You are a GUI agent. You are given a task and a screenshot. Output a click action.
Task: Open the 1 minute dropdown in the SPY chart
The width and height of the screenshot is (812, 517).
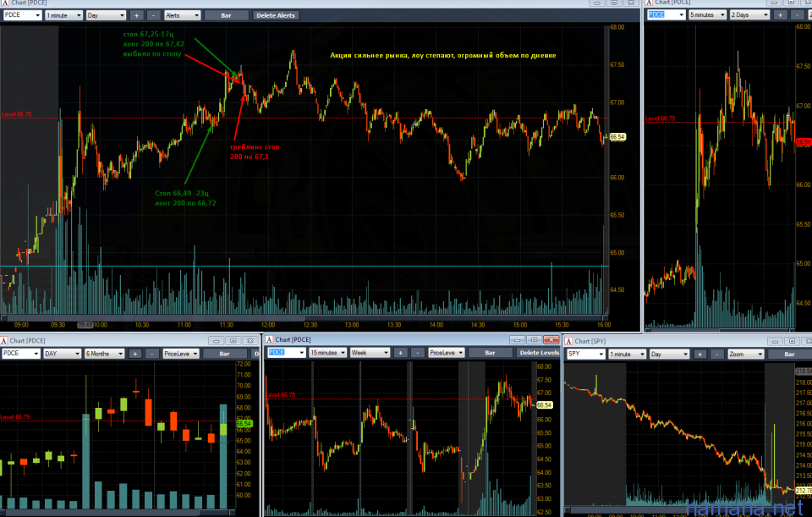pyautogui.click(x=627, y=354)
